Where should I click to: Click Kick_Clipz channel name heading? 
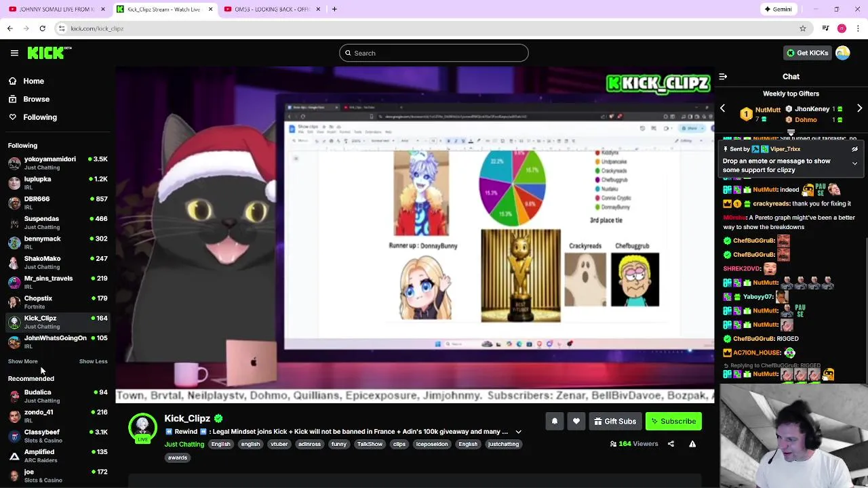[187, 419]
